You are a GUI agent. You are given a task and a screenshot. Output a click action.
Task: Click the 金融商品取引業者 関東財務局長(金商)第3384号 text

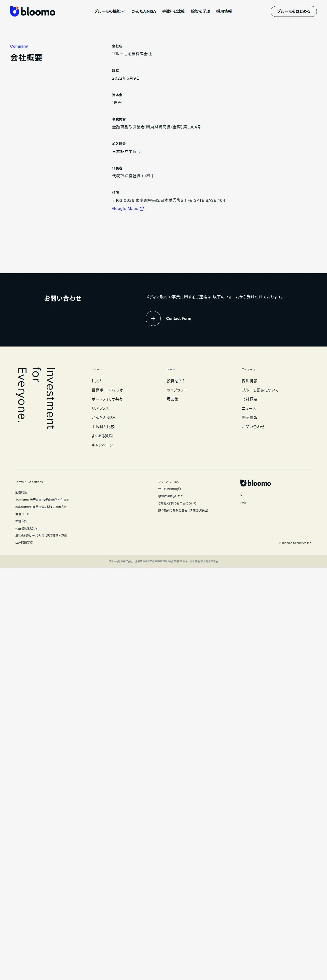click(156, 127)
